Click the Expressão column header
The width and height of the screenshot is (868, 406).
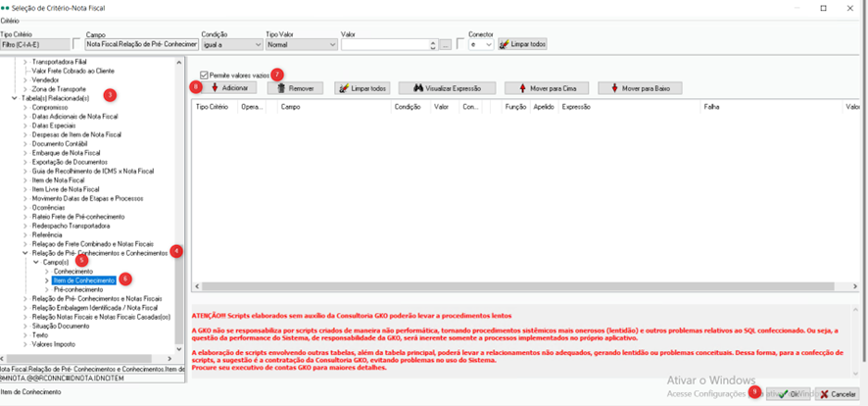629,107
